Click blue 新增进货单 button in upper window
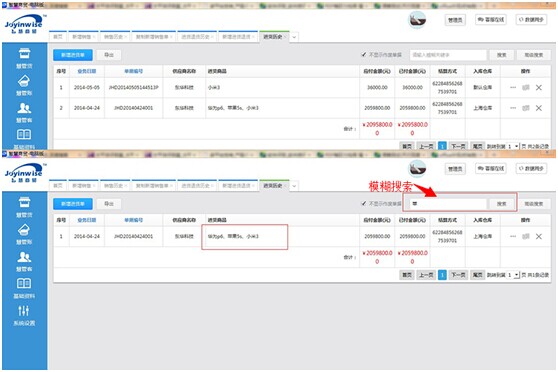This screenshot has height=372, width=558. pyautogui.click(x=73, y=55)
